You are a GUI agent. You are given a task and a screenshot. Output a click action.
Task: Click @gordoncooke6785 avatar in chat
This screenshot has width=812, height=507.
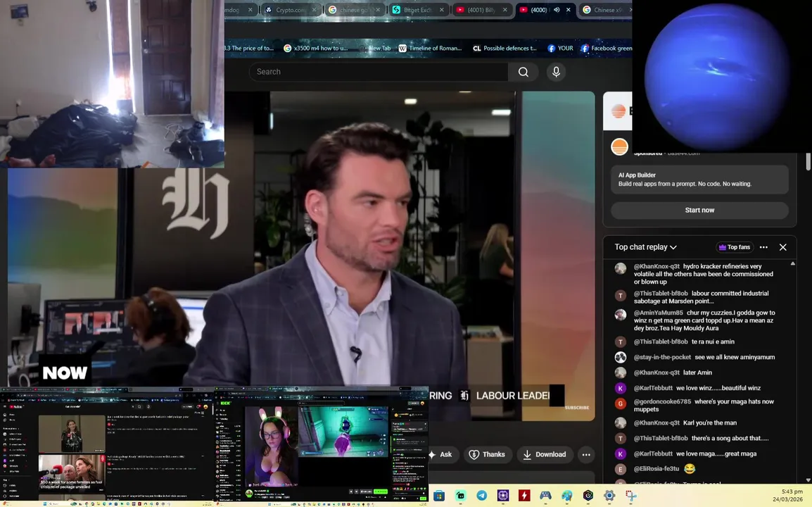(621, 403)
